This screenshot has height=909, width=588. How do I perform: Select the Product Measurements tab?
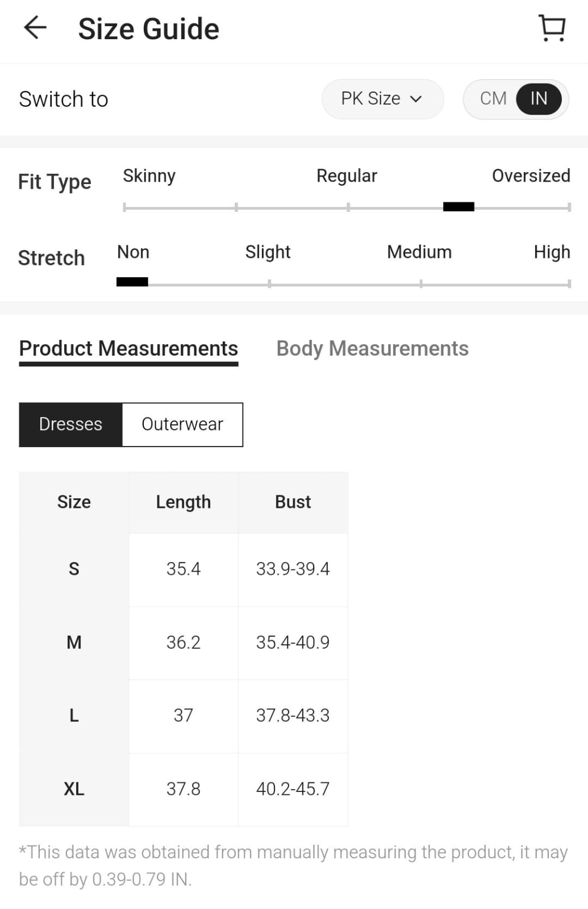(128, 348)
